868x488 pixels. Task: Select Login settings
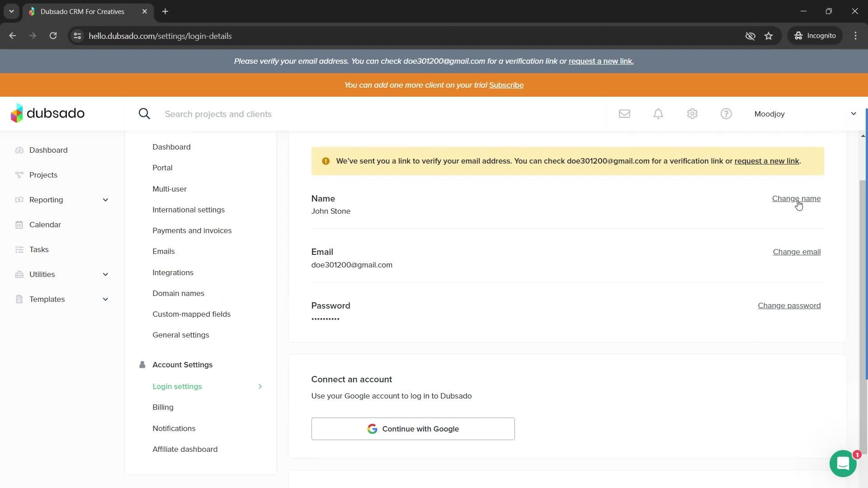(177, 386)
